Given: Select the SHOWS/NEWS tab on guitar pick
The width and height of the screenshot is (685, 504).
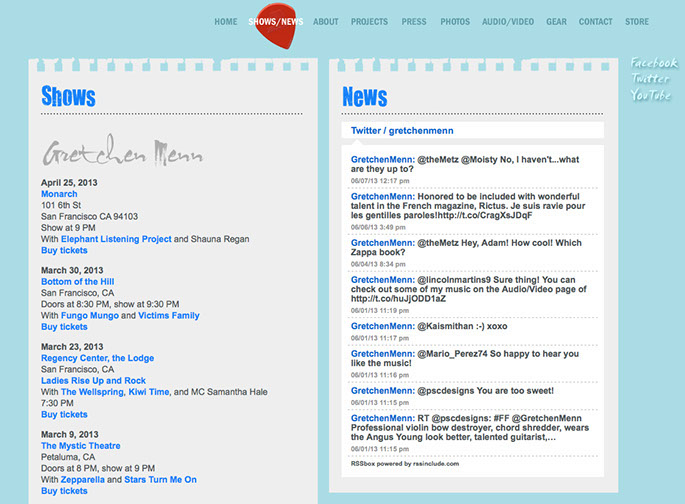Looking at the screenshot, I should 276,22.
